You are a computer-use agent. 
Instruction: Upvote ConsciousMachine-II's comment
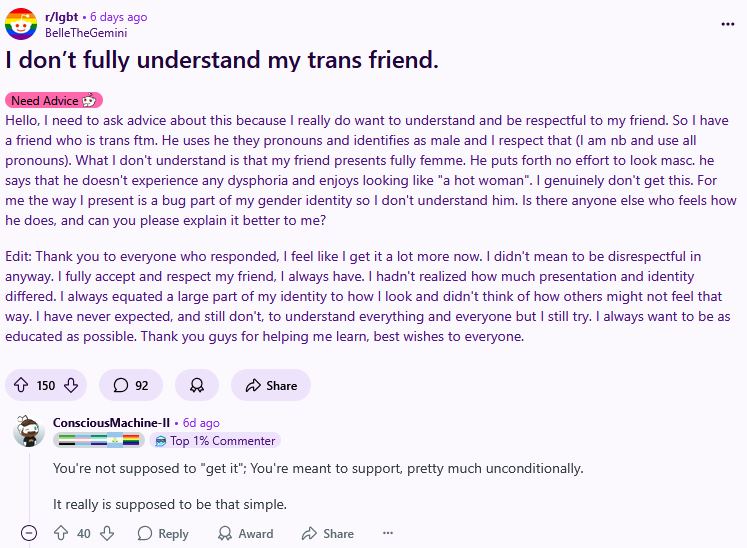pos(61,533)
